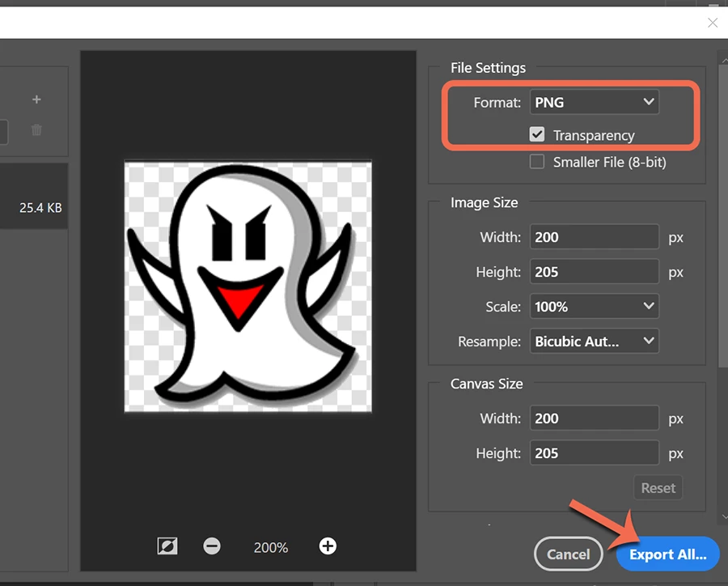This screenshot has height=586, width=728.
Task: Click the Image Size Width field
Action: pyautogui.click(x=595, y=237)
